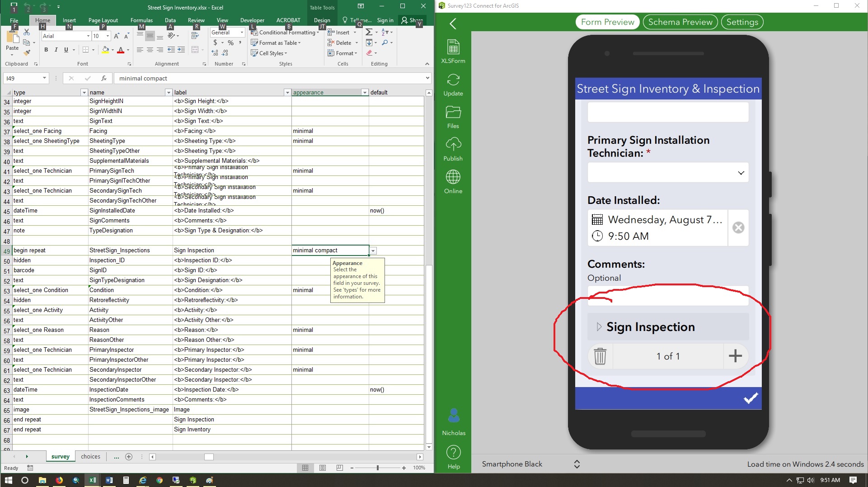Click the Find & Select magnifier icon
This screenshot has height=487, width=868.
coord(387,43)
